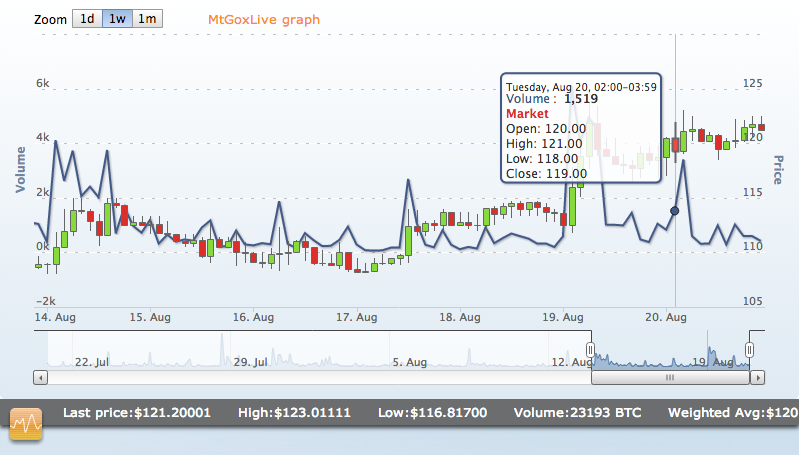799x455 pixels.
Task: Click the Open: 120.00 tooltip line
Action: coord(546,129)
